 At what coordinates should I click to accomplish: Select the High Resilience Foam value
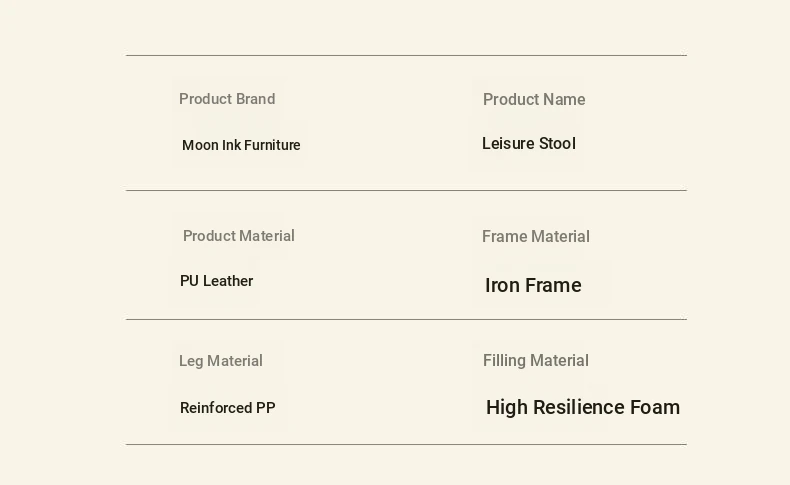(x=583, y=407)
